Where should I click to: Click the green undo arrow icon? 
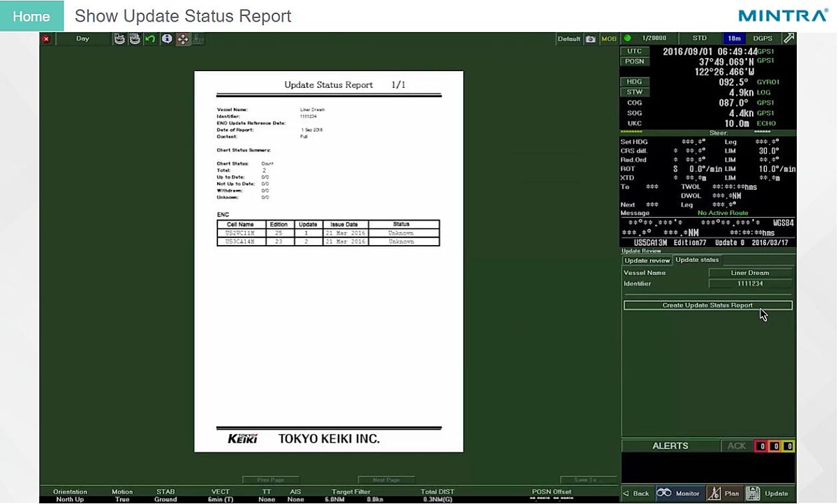150,39
